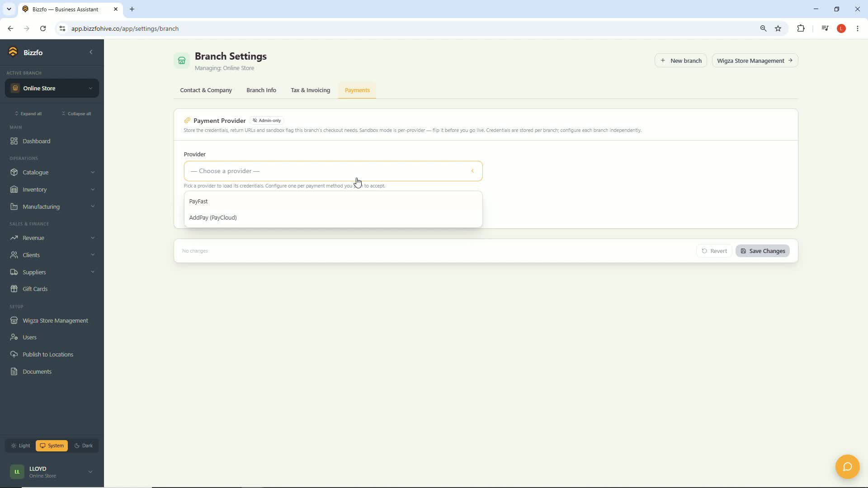The height and width of the screenshot is (488, 868).
Task: Click the browser extensions puzzle icon
Action: tap(801, 28)
